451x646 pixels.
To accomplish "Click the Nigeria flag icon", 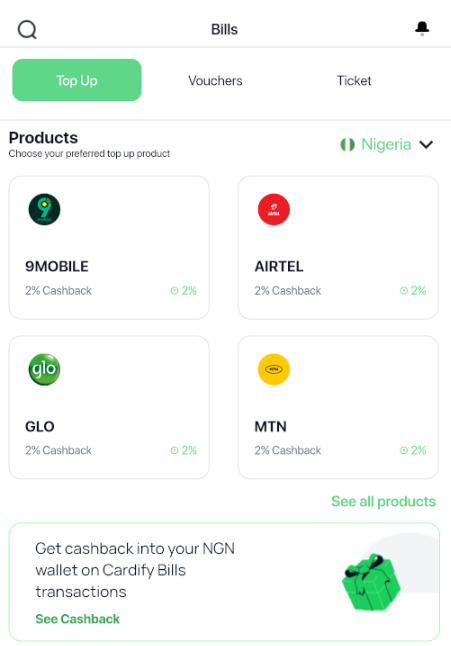I will (x=347, y=145).
